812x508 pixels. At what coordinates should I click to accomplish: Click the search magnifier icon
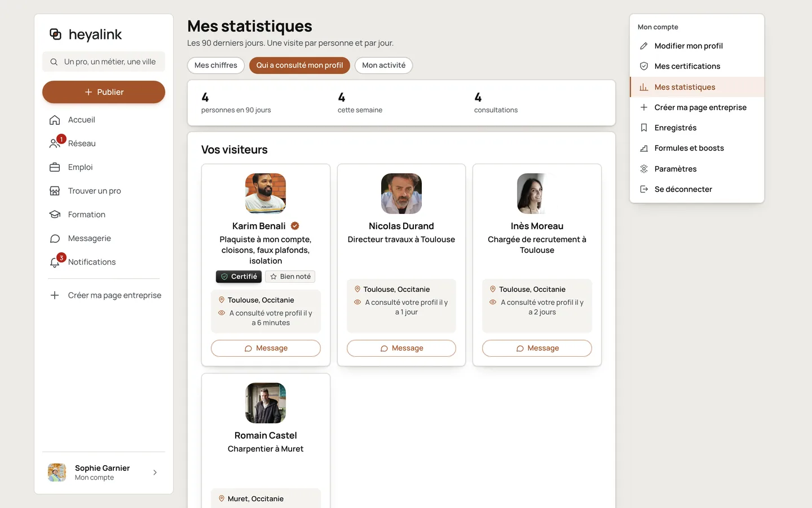(54, 62)
